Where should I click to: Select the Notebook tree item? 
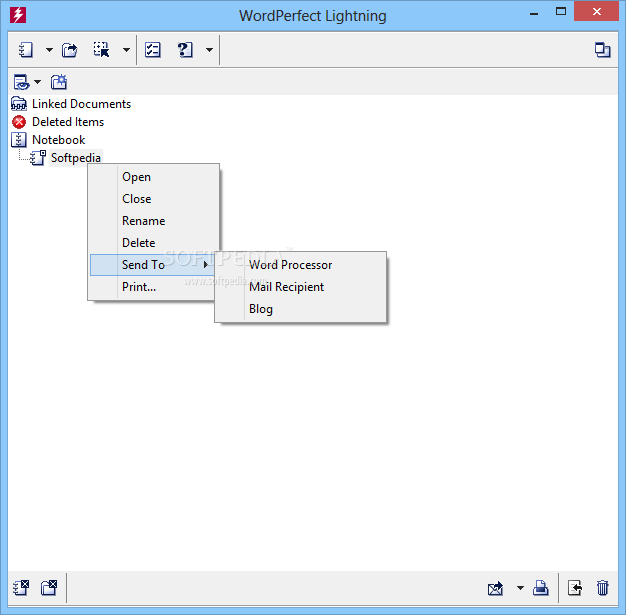coord(59,140)
